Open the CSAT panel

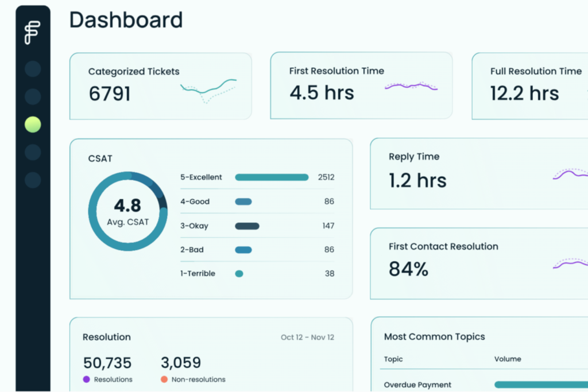tap(100, 159)
